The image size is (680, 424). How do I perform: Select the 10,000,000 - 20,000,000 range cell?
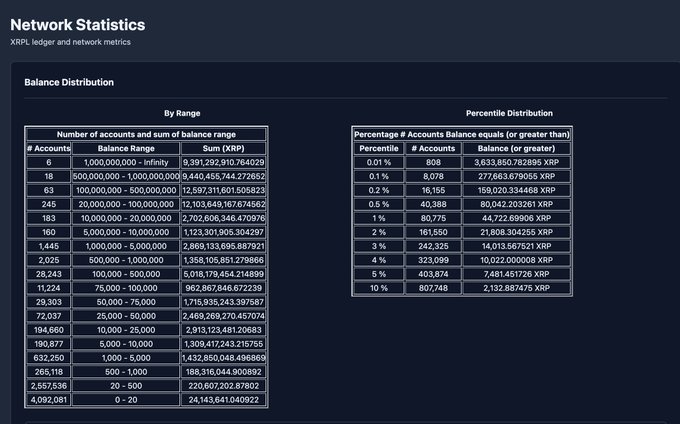pyautogui.click(x=126, y=218)
